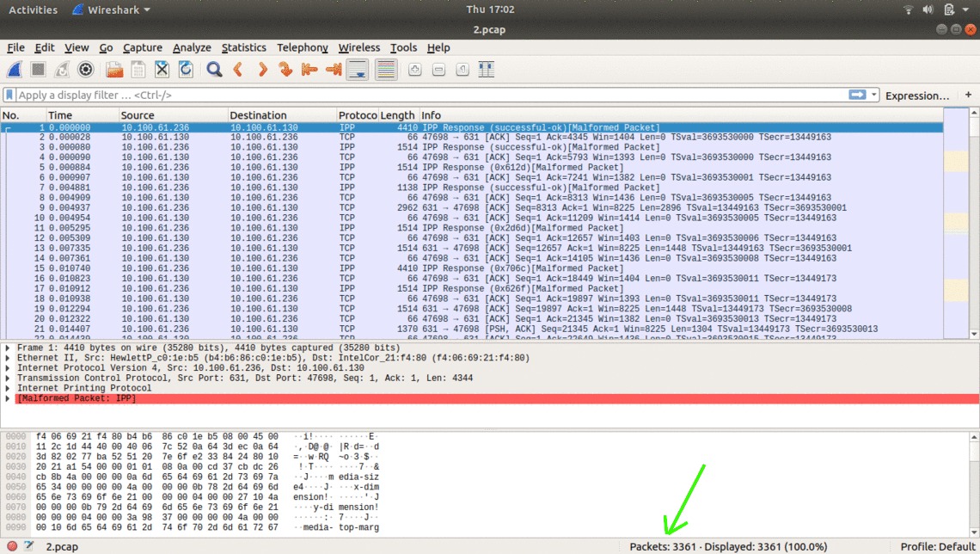
Task: Open expert information via the red status circle
Action: [x=12, y=546]
